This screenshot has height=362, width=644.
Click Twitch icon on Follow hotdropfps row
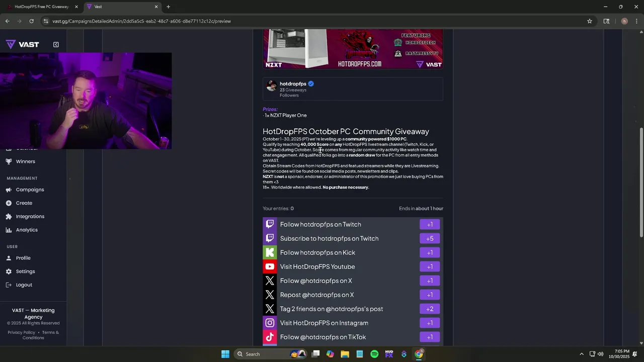tap(270, 224)
